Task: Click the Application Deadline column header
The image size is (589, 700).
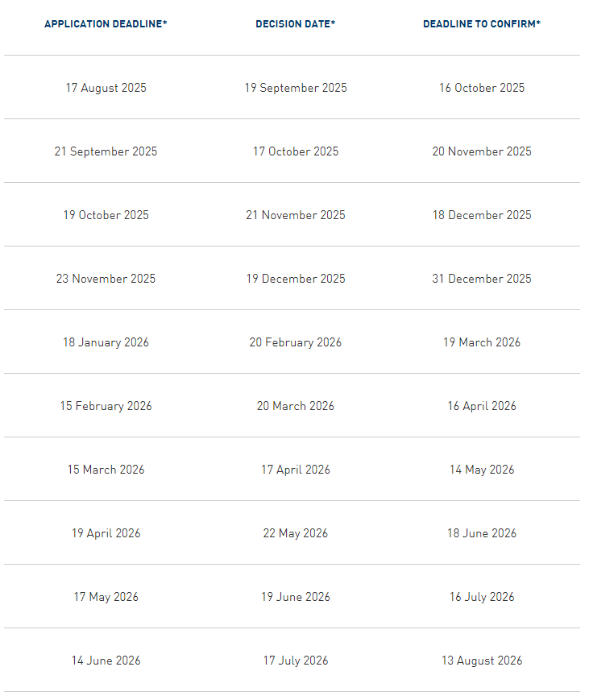Action: pos(106,24)
